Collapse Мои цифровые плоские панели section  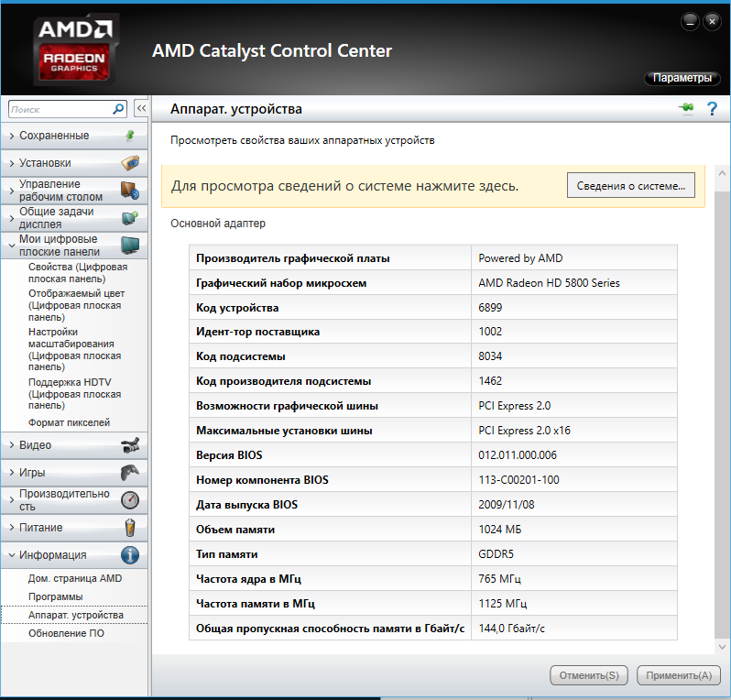[x=12, y=246]
